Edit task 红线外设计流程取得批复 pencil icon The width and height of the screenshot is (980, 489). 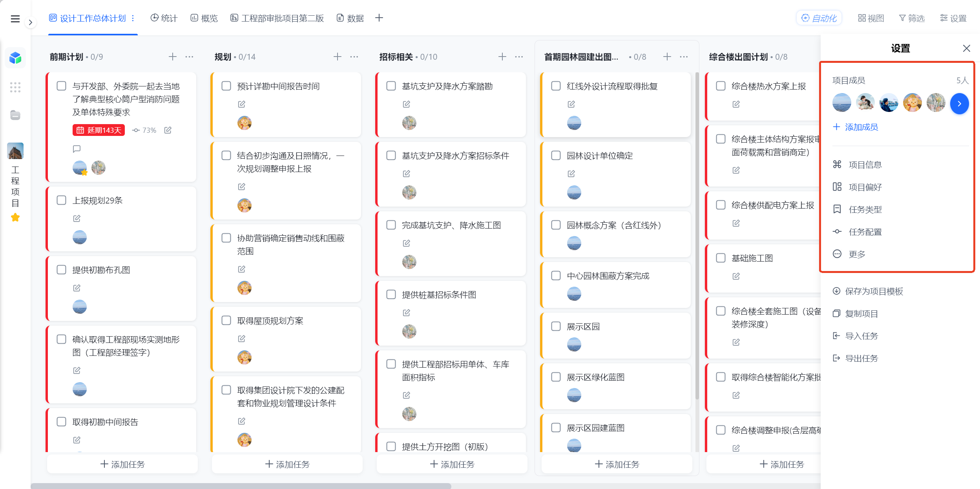click(x=571, y=104)
